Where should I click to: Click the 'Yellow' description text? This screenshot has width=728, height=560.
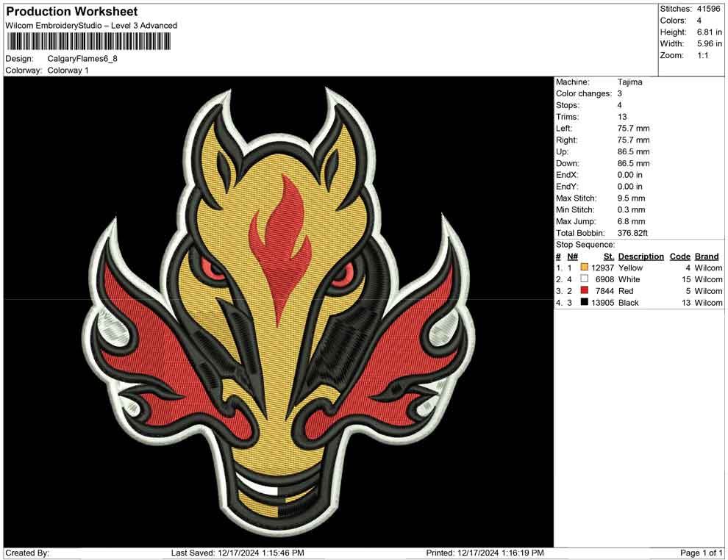630,268
